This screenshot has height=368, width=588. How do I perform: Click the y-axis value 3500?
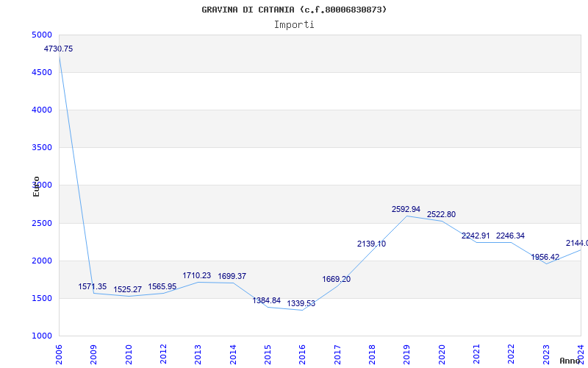42,148
